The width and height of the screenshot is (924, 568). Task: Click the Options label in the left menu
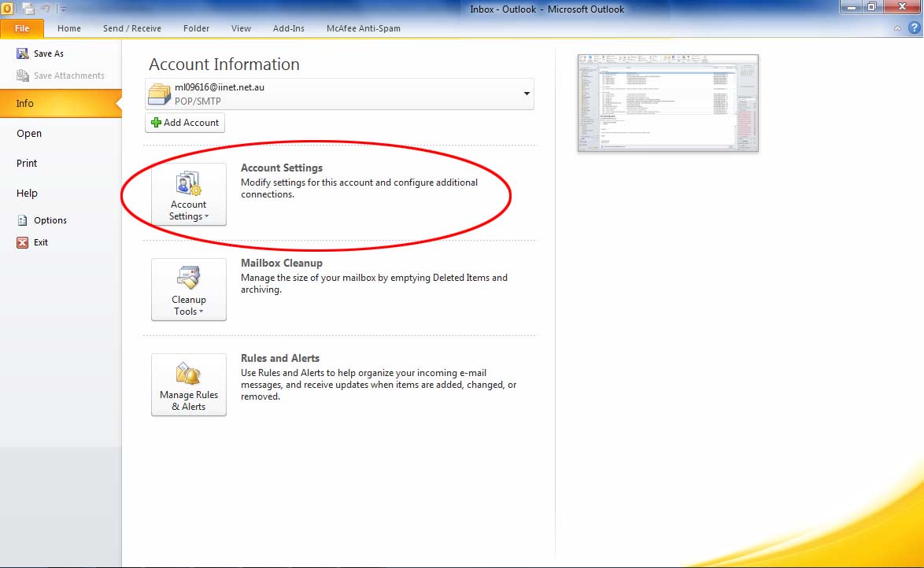tap(50, 220)
